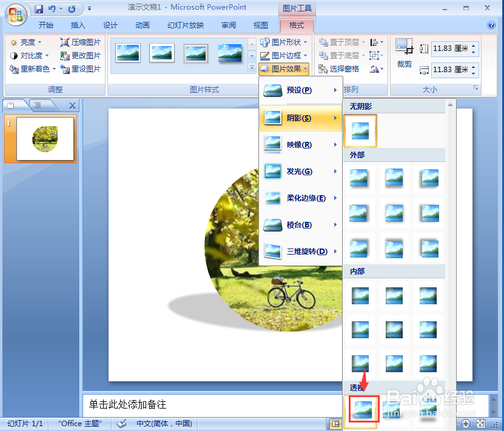Open the 亮度 (Brightness) dropdown

click(27, 42)
